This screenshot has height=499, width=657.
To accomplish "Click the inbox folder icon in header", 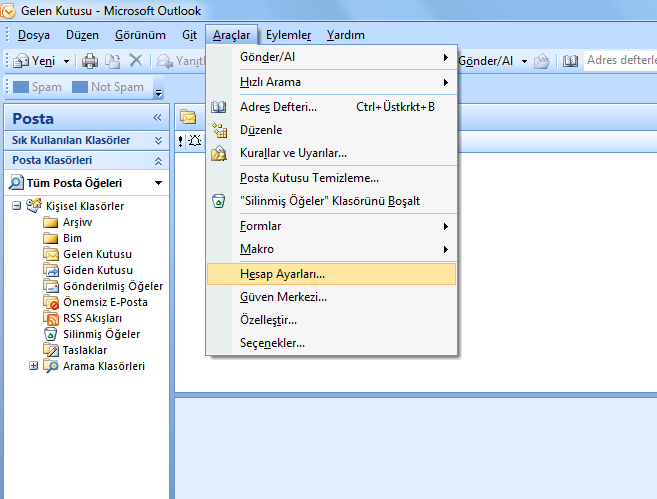I will (x=188, y=117).
